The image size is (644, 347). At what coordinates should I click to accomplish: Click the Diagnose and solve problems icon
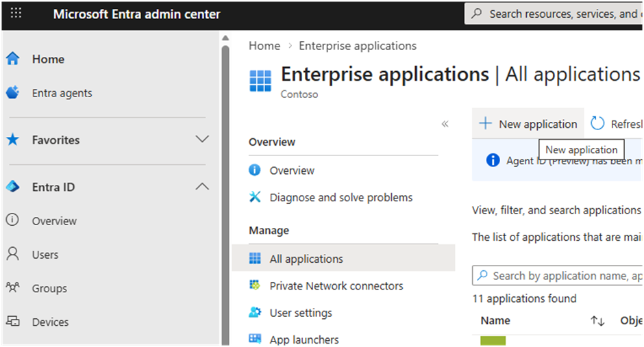click(x=255, y=198)
